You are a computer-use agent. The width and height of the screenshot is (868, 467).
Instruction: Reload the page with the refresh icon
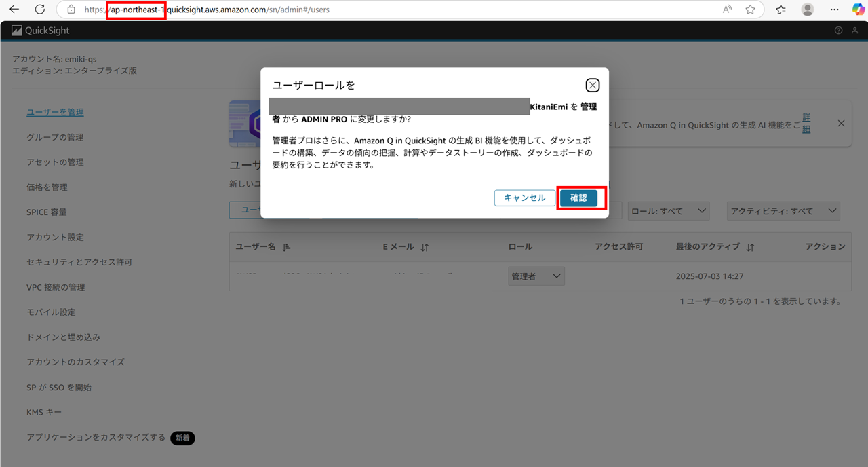[40, 10]
